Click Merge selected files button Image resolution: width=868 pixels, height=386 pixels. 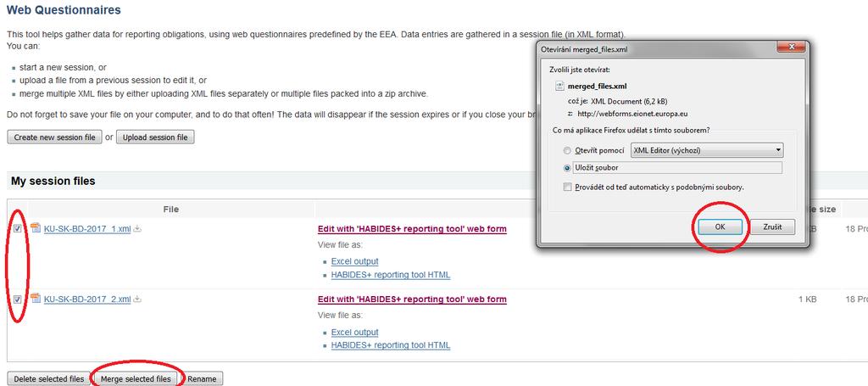coord(136,379)
